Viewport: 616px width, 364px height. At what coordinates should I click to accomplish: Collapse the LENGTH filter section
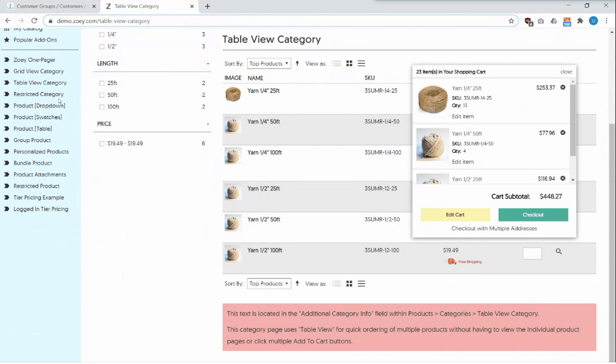point(208,64)
